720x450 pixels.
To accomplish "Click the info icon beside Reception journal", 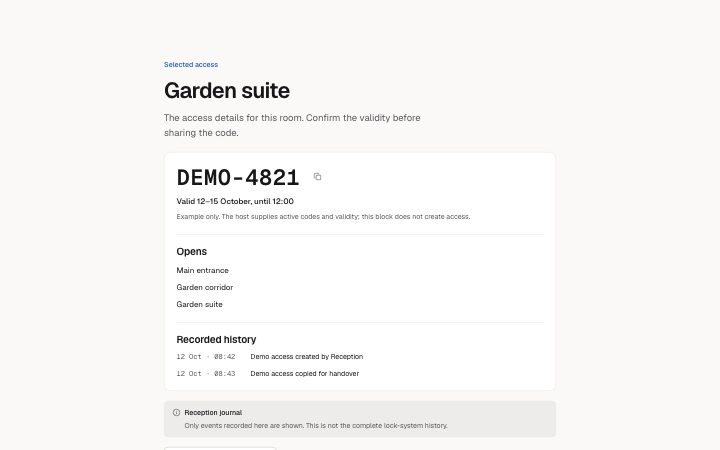I will coord(176,412).
